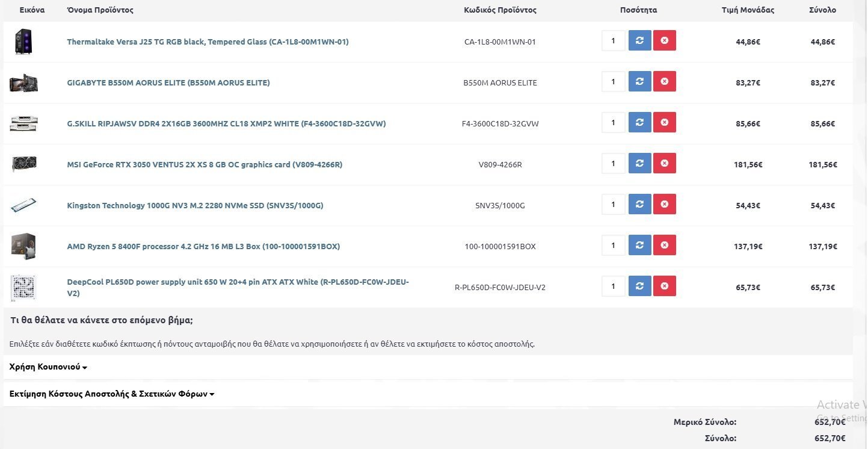
Task: Open AMD Ryzen 5 8400F processor link
Action: (203, 246)
